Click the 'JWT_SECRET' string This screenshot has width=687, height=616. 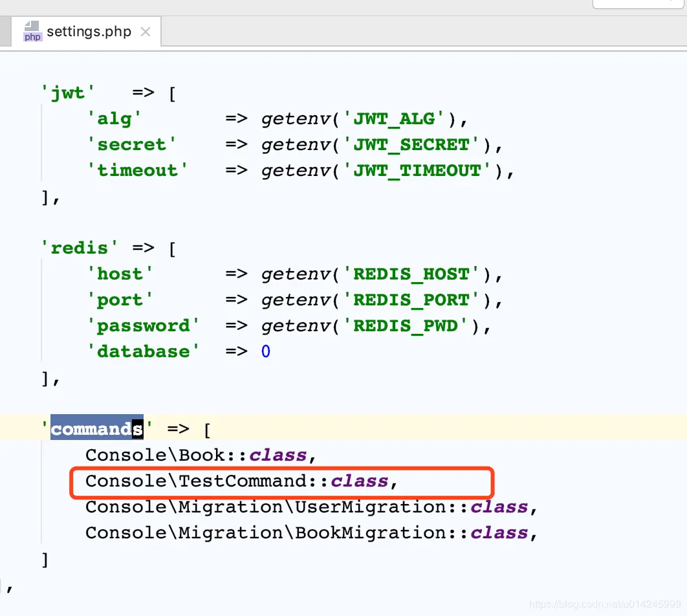pos(411,144)
